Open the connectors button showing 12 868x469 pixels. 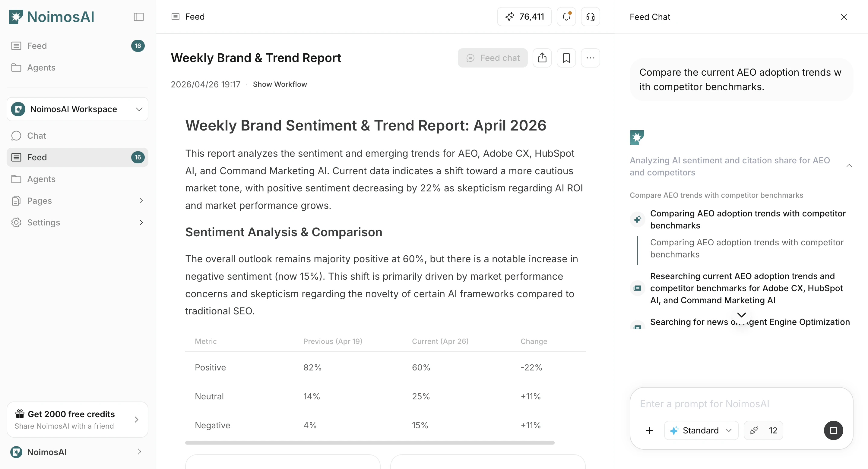(x=763, y=430)
